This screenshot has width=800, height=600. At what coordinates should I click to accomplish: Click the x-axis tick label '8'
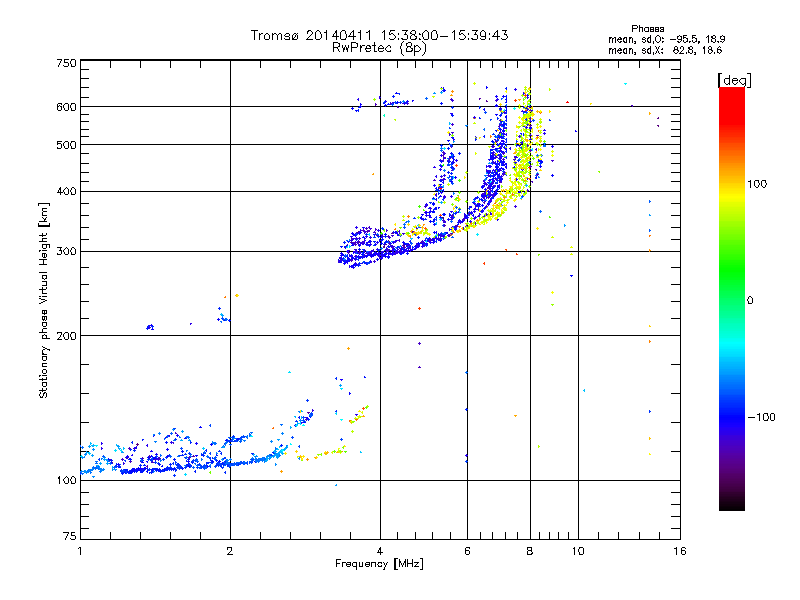pyautogui.click(x=530, y=551)
